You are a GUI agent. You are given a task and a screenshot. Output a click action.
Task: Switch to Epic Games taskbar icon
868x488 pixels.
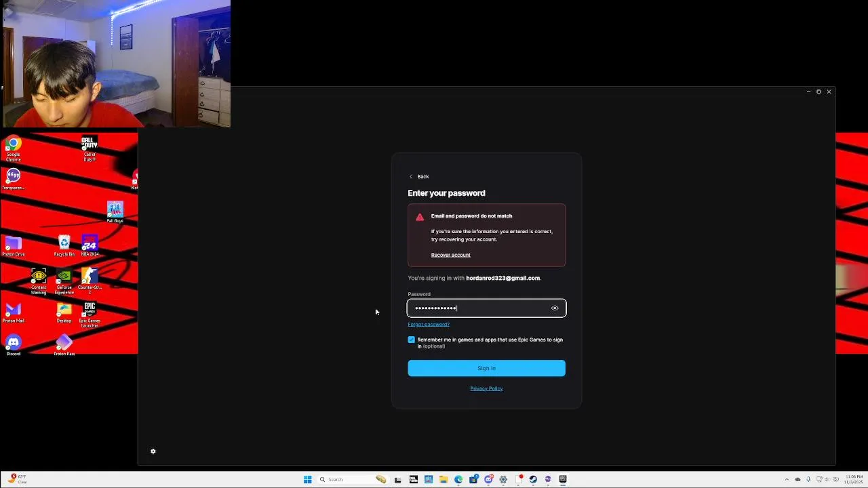pyautogui.click(x=563, y=479)
